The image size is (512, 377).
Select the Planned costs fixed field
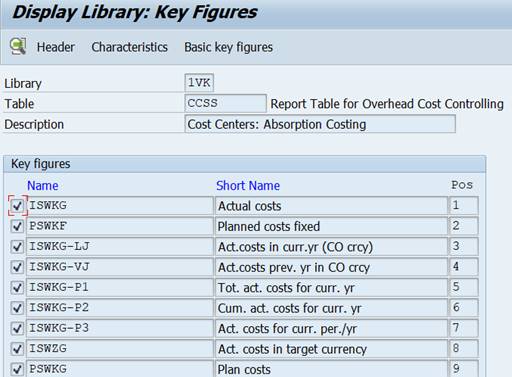[331, 226]
